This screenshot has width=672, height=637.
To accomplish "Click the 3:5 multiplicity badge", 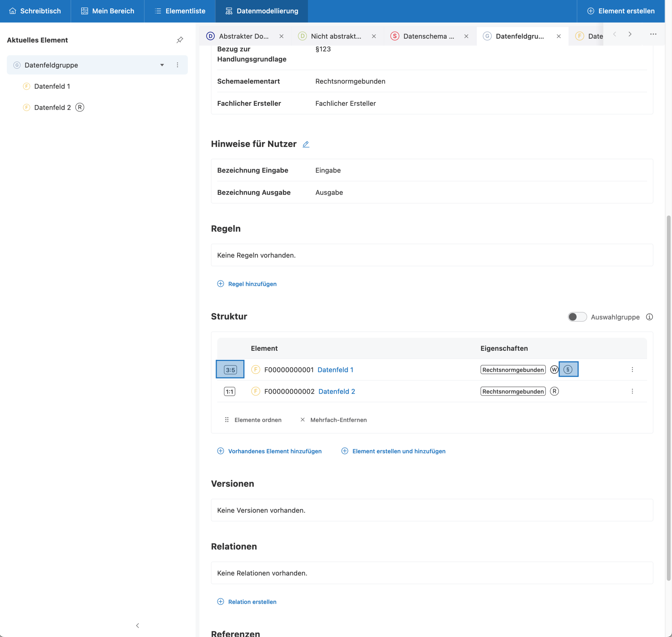I will 230,370.
